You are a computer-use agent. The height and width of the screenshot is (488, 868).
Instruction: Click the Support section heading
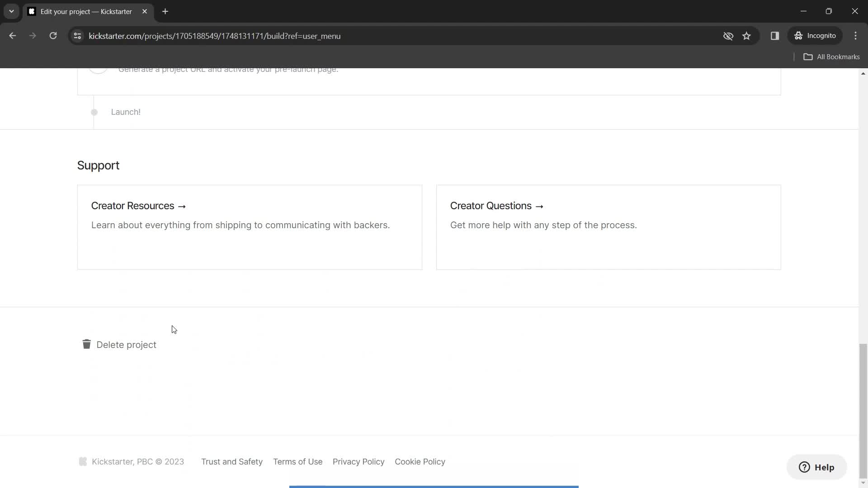pyautogui.click(x=98, y=165)
